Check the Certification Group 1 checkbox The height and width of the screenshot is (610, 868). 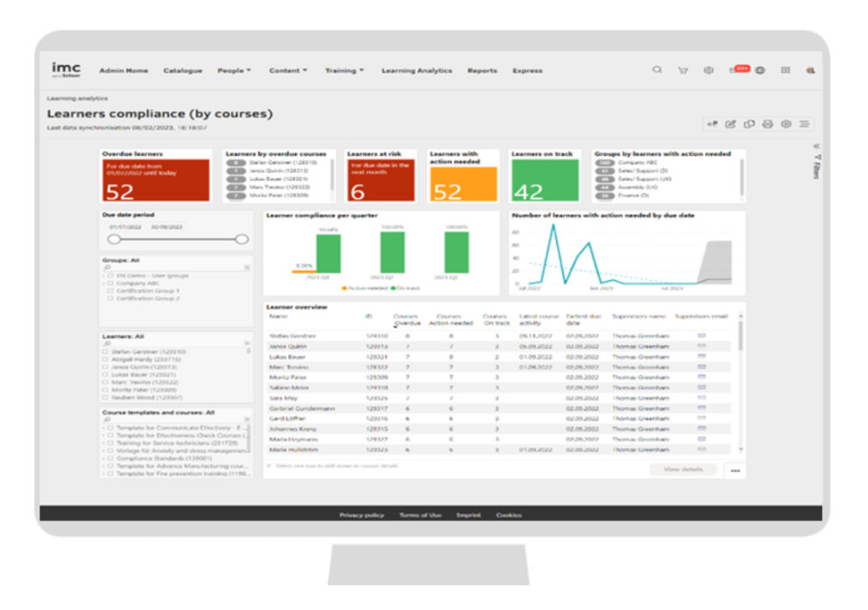[110, 291]
